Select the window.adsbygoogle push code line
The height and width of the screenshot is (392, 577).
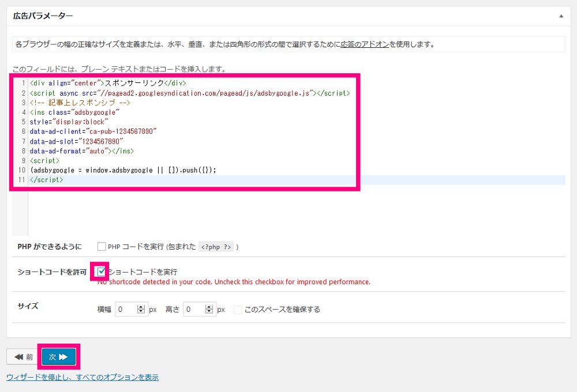123,170
